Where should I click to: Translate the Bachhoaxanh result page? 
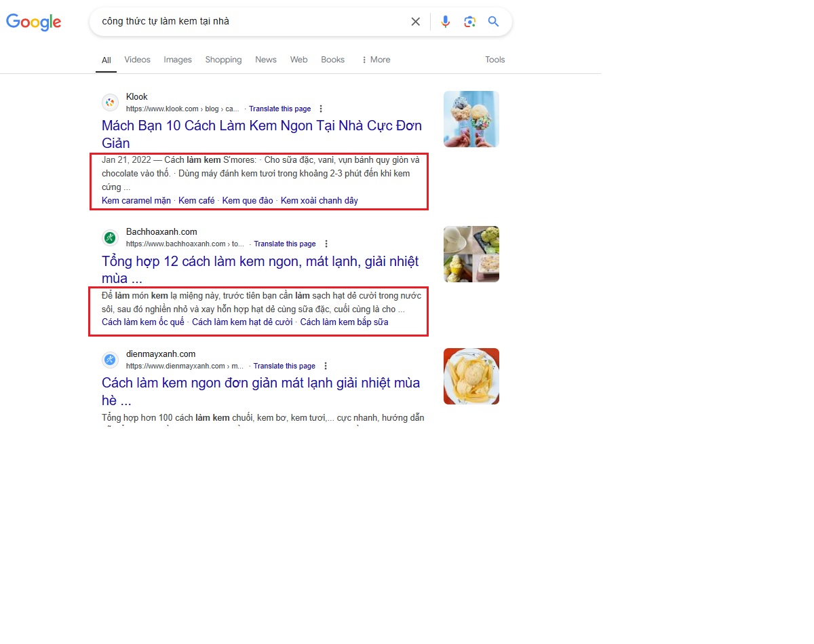285,244
